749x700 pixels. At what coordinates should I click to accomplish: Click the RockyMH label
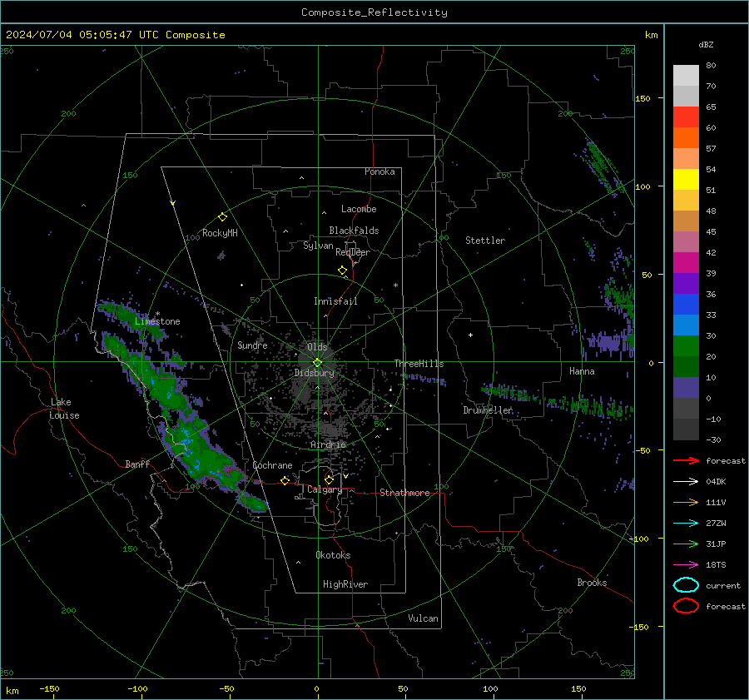pos(220,233)
